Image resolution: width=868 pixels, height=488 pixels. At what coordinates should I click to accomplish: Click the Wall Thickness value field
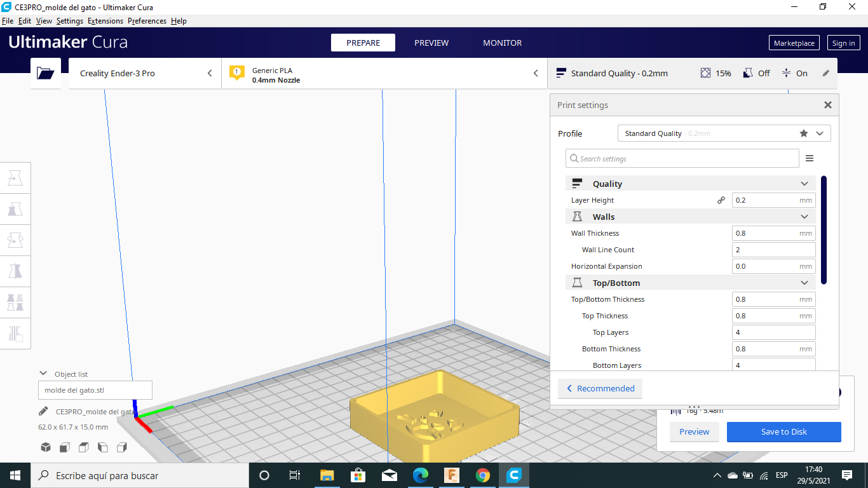point(773,233)
